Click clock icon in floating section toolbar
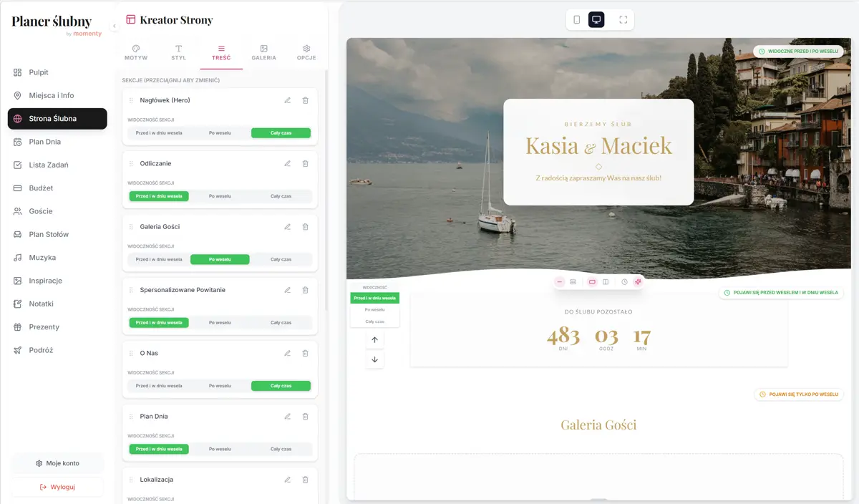 624,282
